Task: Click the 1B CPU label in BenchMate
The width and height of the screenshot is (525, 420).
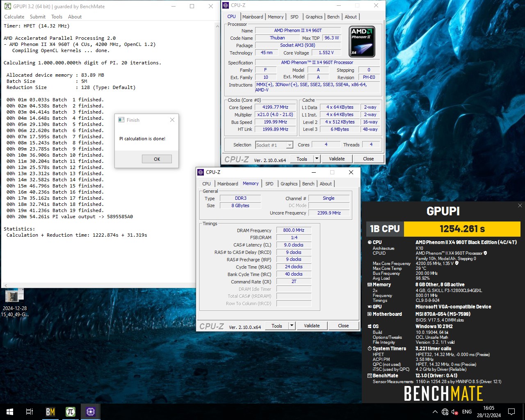Action: pos(385,229)
